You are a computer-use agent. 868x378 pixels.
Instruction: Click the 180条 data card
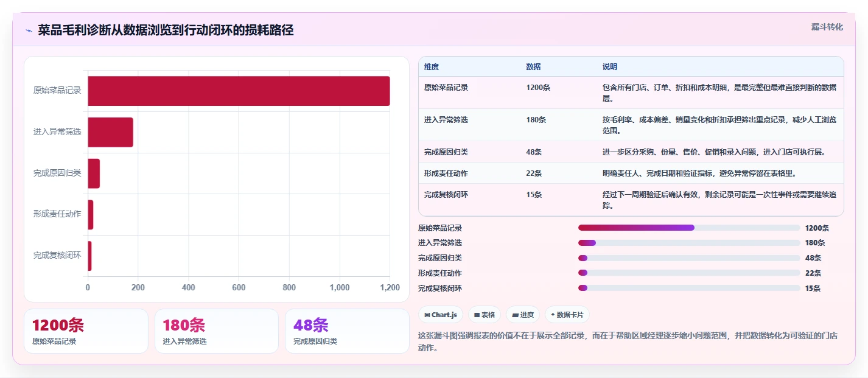217,331
